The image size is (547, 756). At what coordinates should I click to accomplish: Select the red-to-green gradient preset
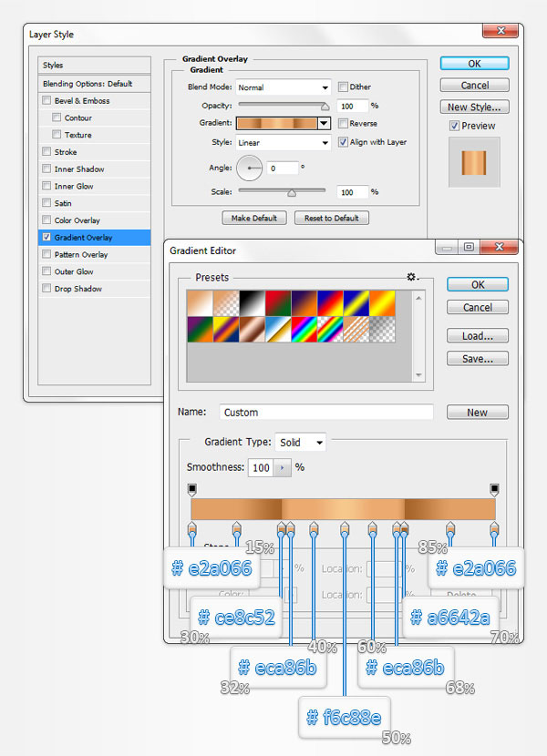click(278, 303)
